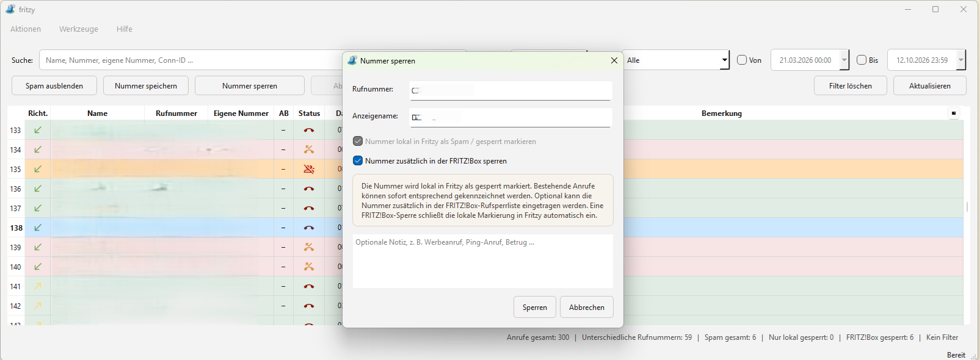Toggle Nummer lokal in Fritzy als Spam checkbox
Image resolution: width=980 pixels, height=360 pixels.
coord(358,142)
